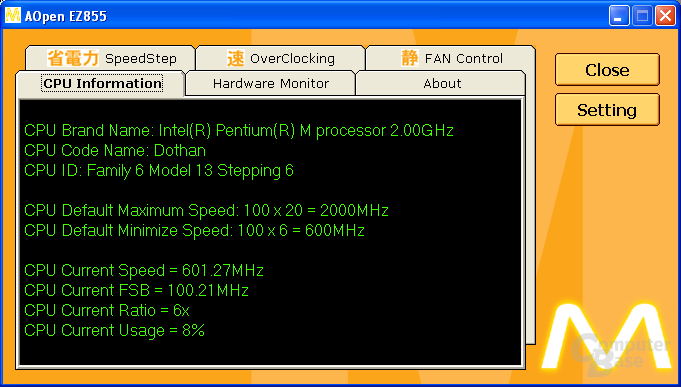Open the FAN Control tab
This screenshot has height=387, width=681.
tap(450, 58)
